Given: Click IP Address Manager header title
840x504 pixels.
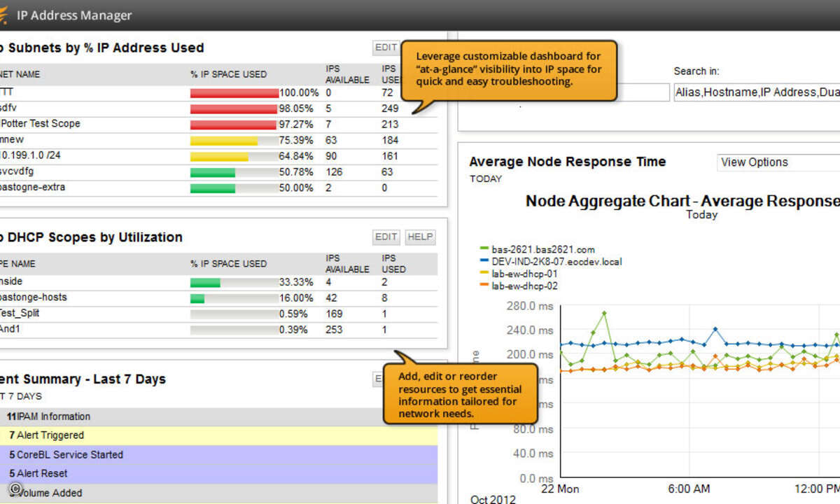Looking at the screenshot, I should tap(74, 15).
